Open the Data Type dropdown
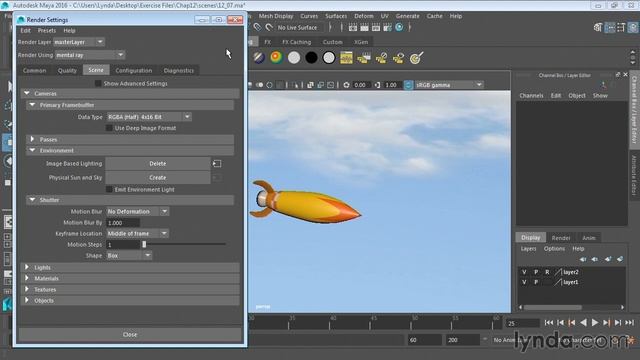Image resolution: width=640 pixels, height=360 pixels. click(149, 117)
